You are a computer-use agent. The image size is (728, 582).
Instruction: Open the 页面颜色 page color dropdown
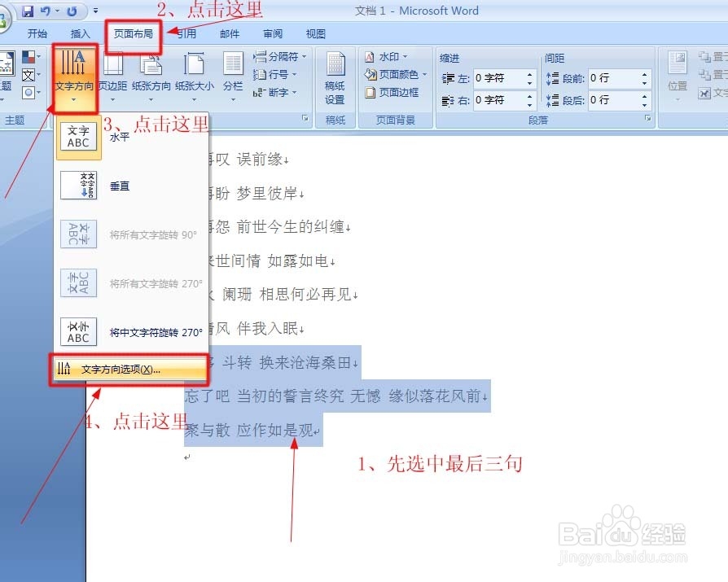coord(396,74)
